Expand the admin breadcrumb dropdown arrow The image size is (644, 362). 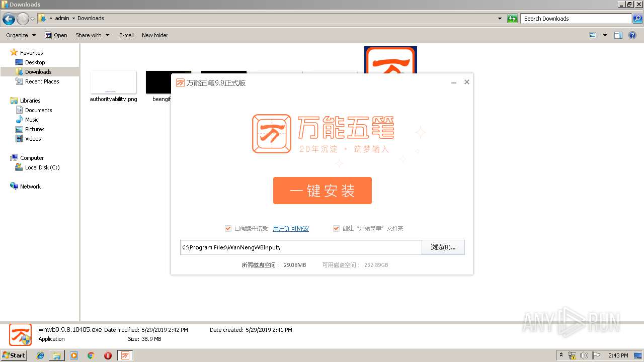[73, 19]
